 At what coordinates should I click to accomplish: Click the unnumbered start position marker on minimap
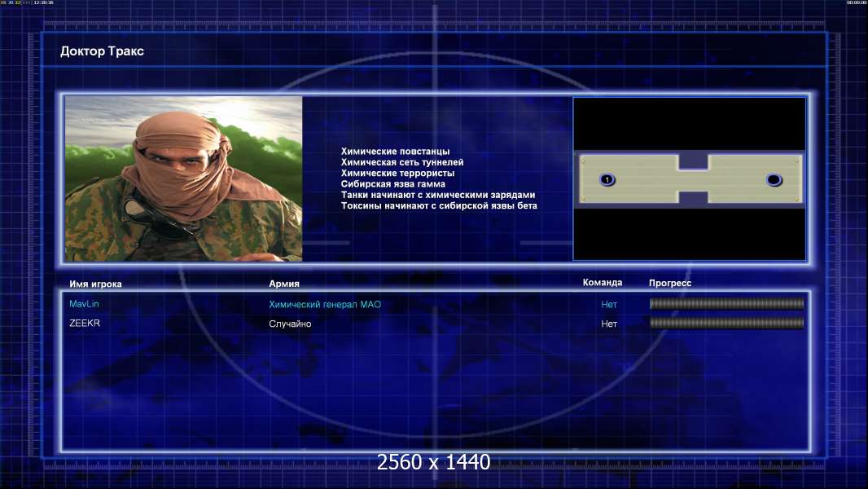click(774, 179)
